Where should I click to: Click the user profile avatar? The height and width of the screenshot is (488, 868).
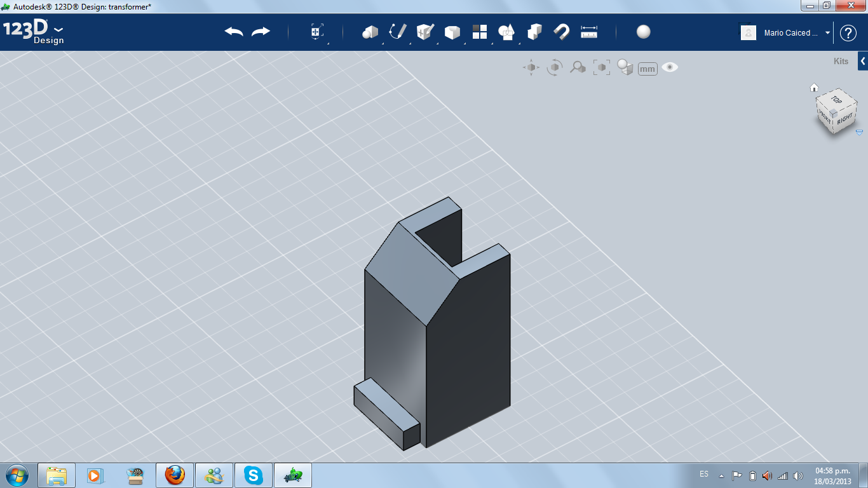point(749,33)
